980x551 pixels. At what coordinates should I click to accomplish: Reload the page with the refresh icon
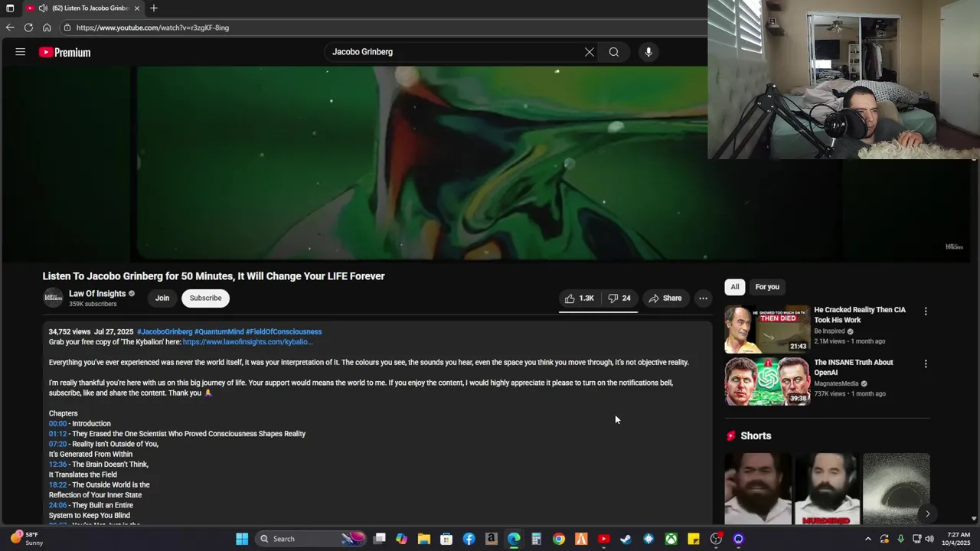tap(28, 28)
